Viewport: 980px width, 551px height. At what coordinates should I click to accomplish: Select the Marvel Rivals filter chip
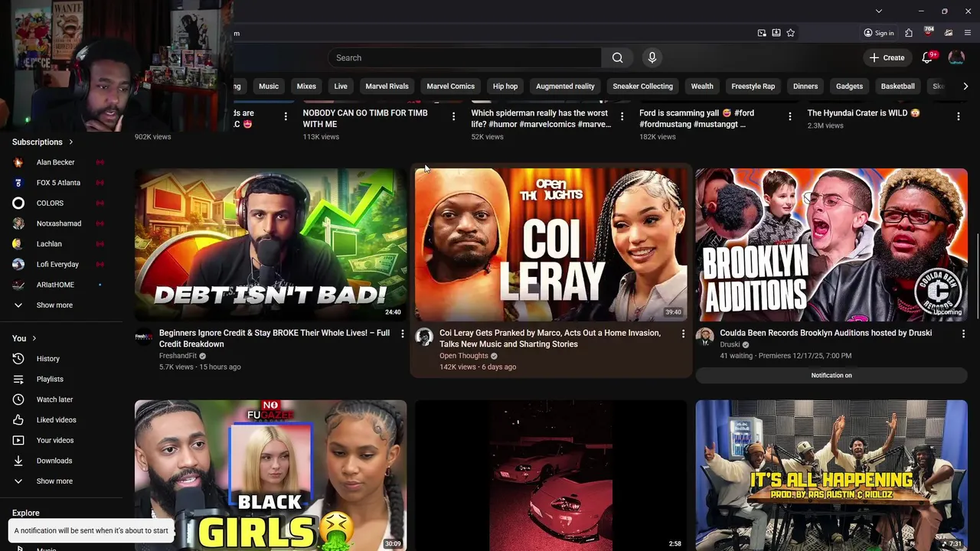[x=387, y=86]
